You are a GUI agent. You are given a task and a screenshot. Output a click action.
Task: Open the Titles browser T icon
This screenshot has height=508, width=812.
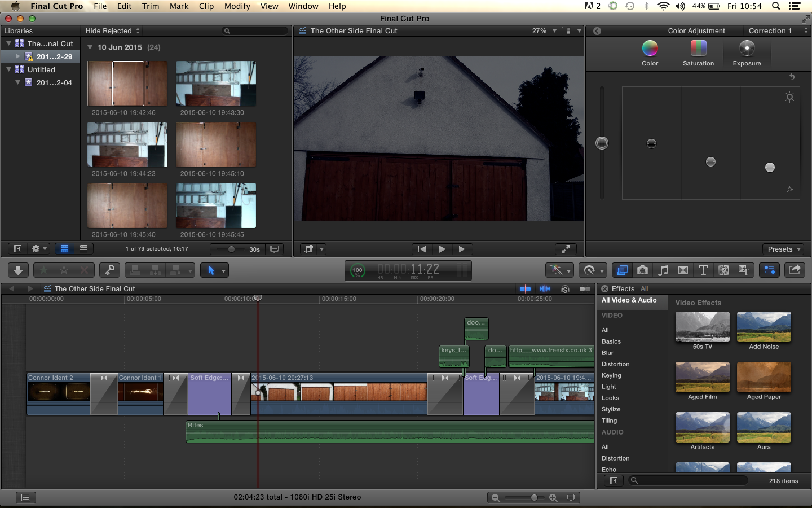coord(703,270)
